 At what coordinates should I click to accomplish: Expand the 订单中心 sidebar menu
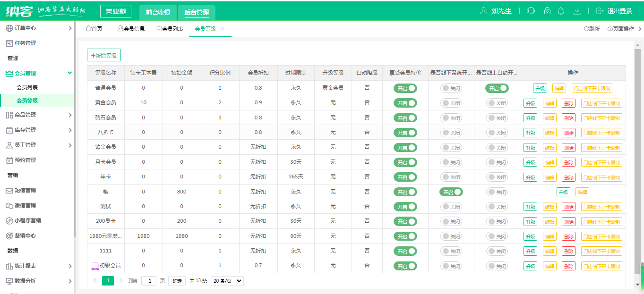tap(28, 28)
